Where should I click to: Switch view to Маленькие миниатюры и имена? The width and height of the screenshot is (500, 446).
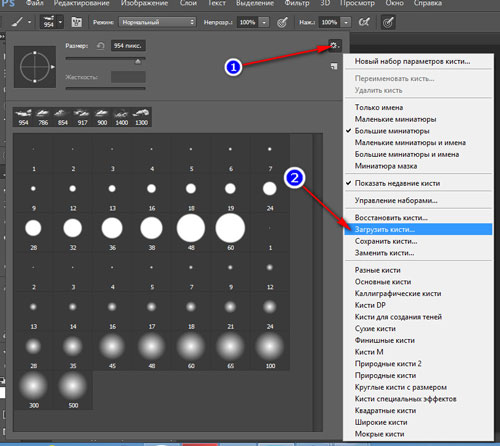pos(418,143)
